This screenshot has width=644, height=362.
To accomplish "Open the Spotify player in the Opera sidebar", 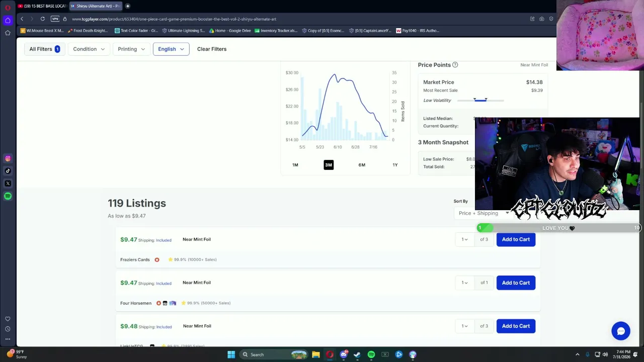I will point(8,196).
